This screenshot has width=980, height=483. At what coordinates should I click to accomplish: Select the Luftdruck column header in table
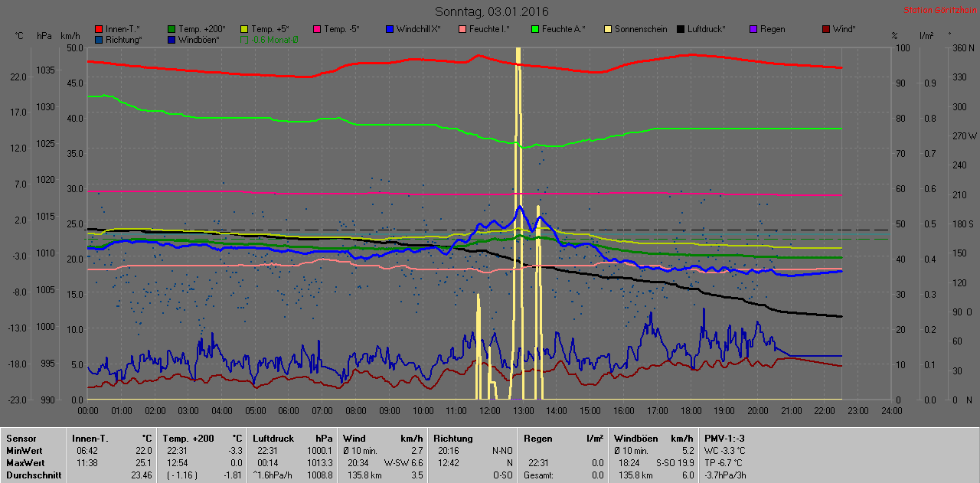(272, 439)
